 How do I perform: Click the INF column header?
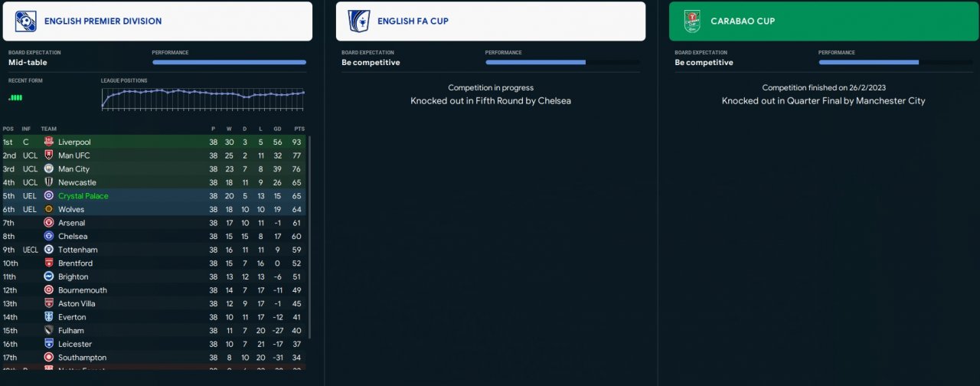click(27, 129)
